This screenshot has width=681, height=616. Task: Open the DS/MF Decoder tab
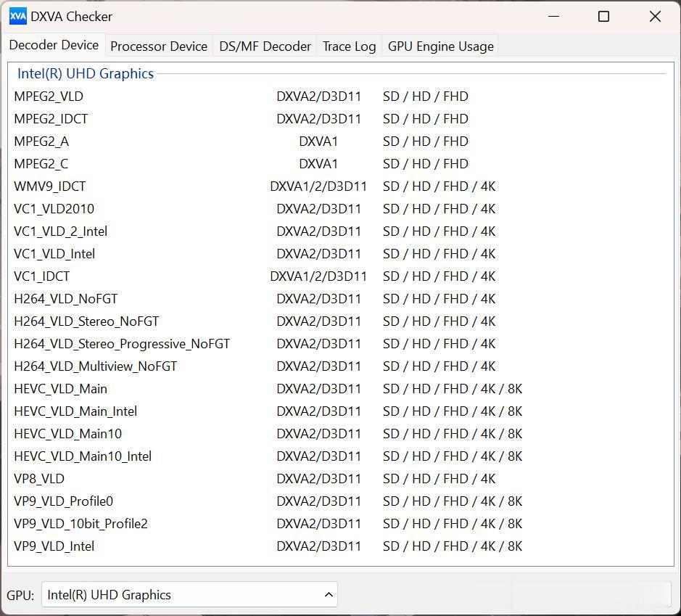point(265,46)
